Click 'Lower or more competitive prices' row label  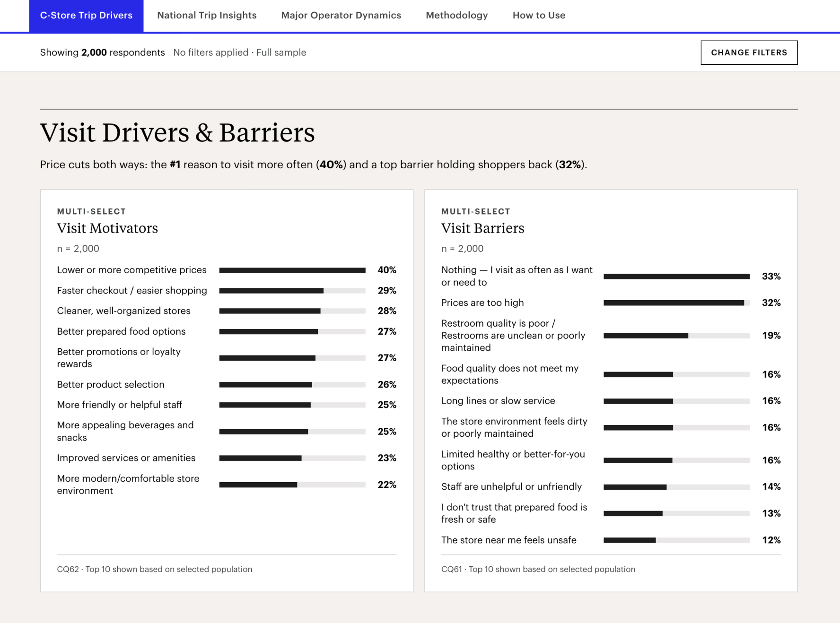coord(131,270)
